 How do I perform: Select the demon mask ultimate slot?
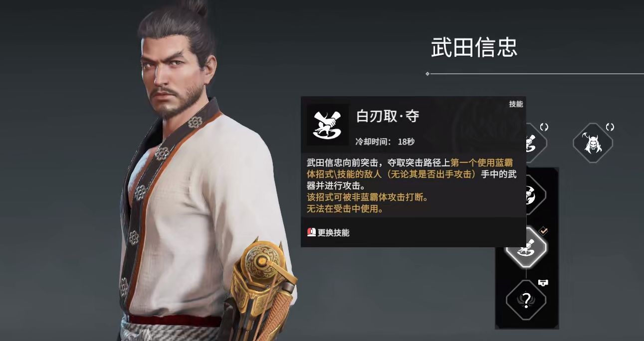coord(593,143)
